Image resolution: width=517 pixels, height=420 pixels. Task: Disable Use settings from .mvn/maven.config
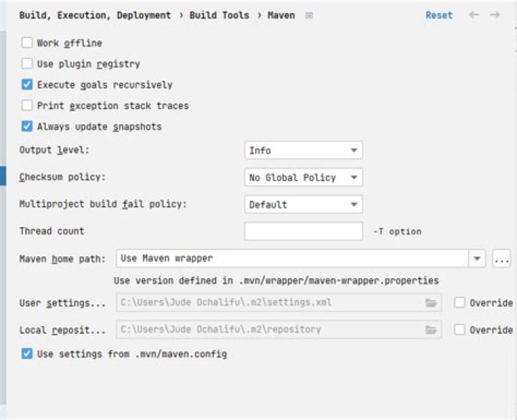[27, 354]
